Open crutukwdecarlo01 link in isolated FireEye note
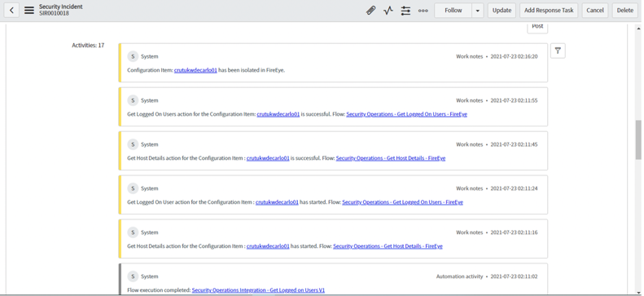 coord(195,70)
